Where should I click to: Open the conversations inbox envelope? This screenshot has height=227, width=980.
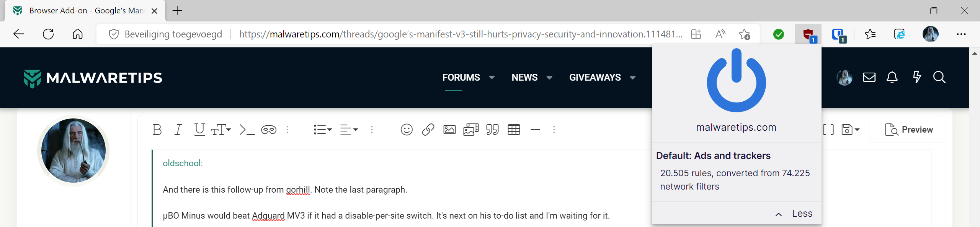point(869,78)
